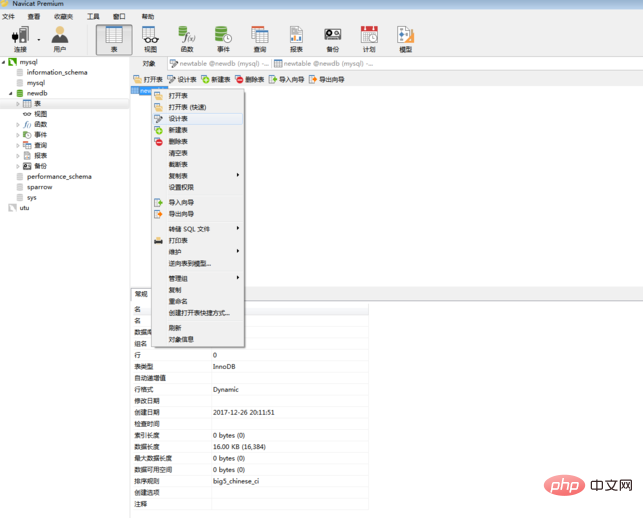Screen dimensions: 643x518
Task: Select sparrow database in tree
Action: (x=39, y=187)
